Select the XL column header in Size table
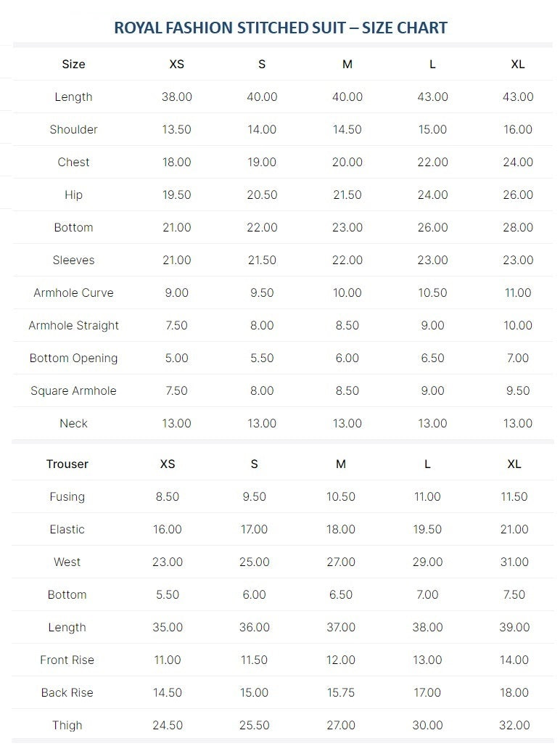Screen dimensions: 560x746 point(518,65)
